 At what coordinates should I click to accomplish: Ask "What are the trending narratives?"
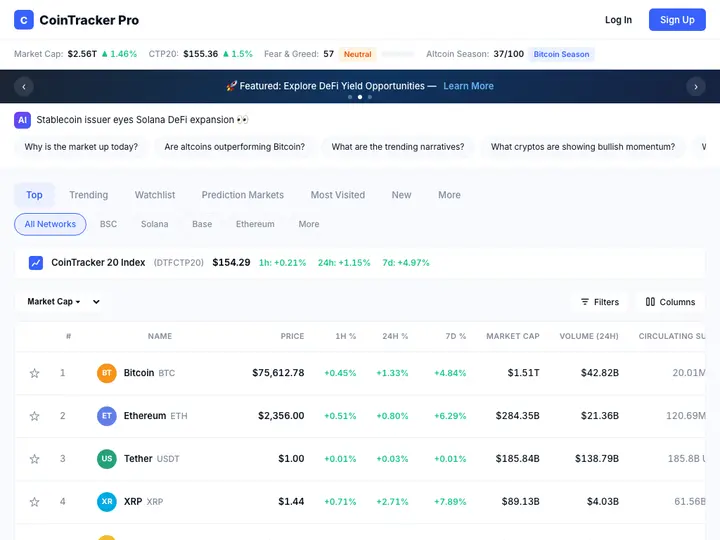(398, 147)
